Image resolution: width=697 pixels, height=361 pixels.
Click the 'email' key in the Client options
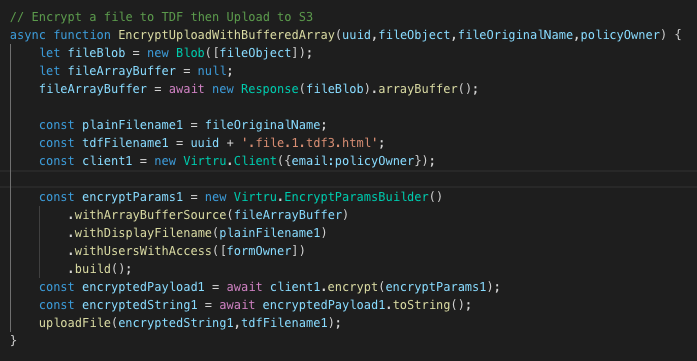tap(309, 161)
